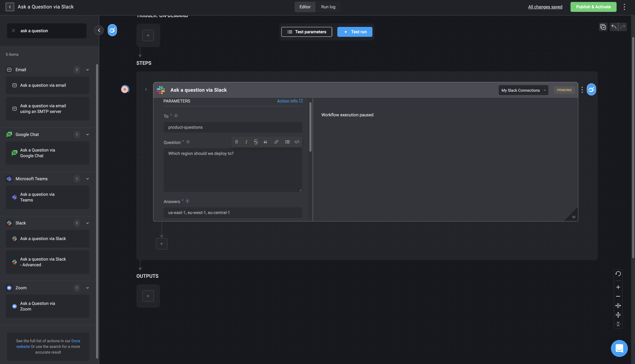635x364 pixels.
Task: Open AI assistant icon on Slack step
Action: click(x=591, y=90)
